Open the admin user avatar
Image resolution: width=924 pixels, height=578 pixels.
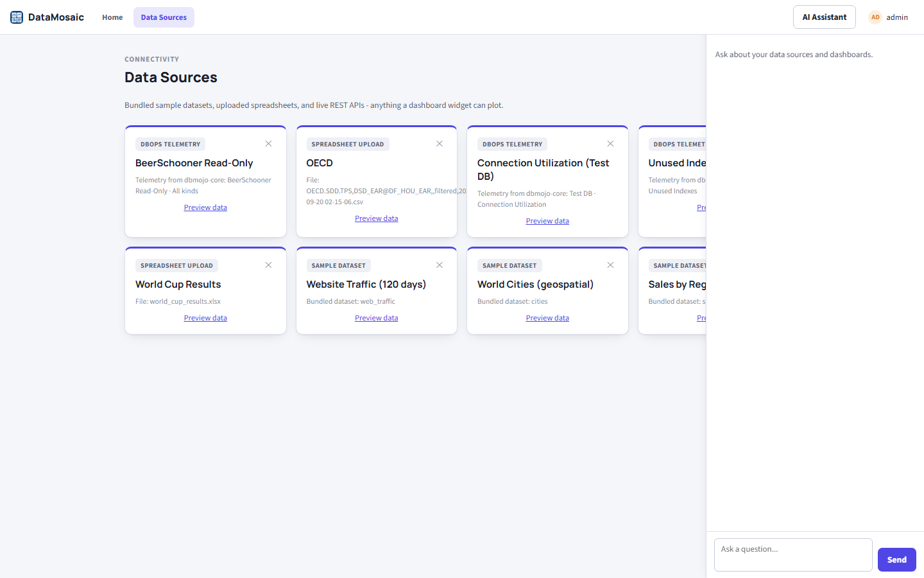pos(875,17)
